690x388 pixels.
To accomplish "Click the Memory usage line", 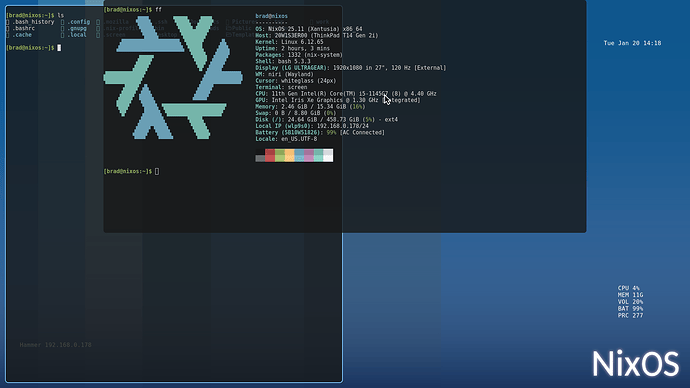I will (x=310, y=107).
